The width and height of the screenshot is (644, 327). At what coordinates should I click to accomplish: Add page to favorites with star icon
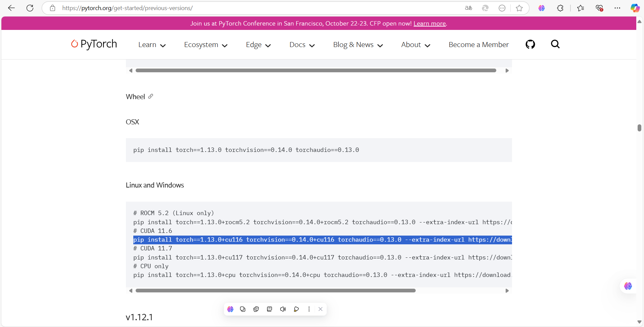(x=519, y=8)
